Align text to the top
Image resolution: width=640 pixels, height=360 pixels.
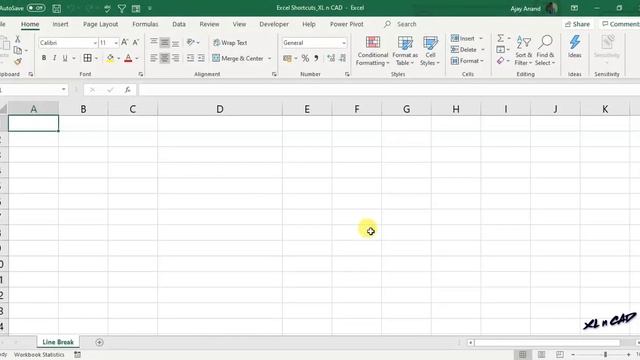153,42
